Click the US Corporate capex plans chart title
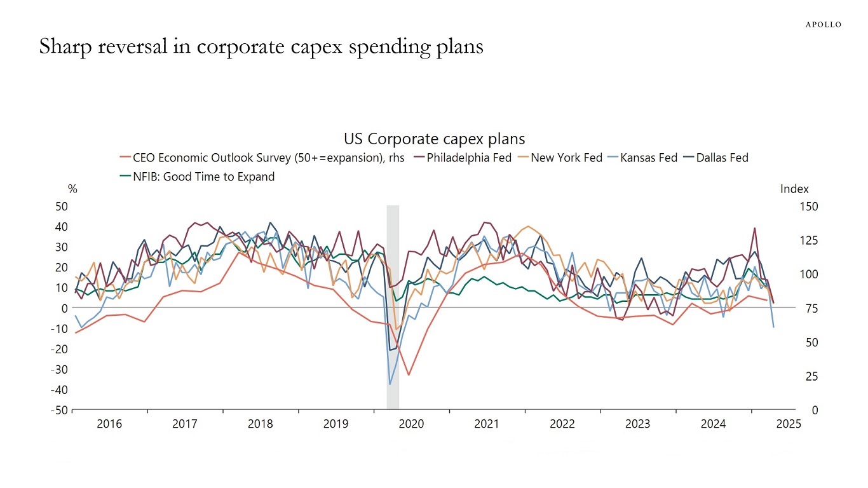 (x=435, y=139)
